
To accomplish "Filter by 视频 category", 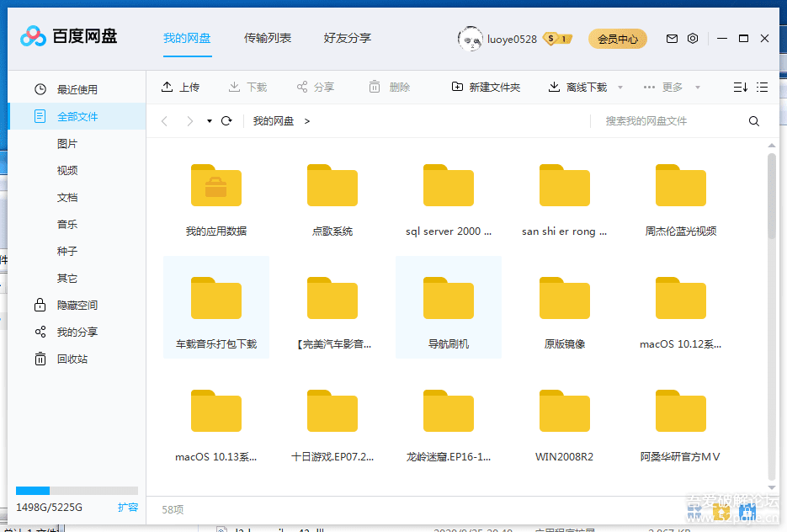I will click(67, 170).
